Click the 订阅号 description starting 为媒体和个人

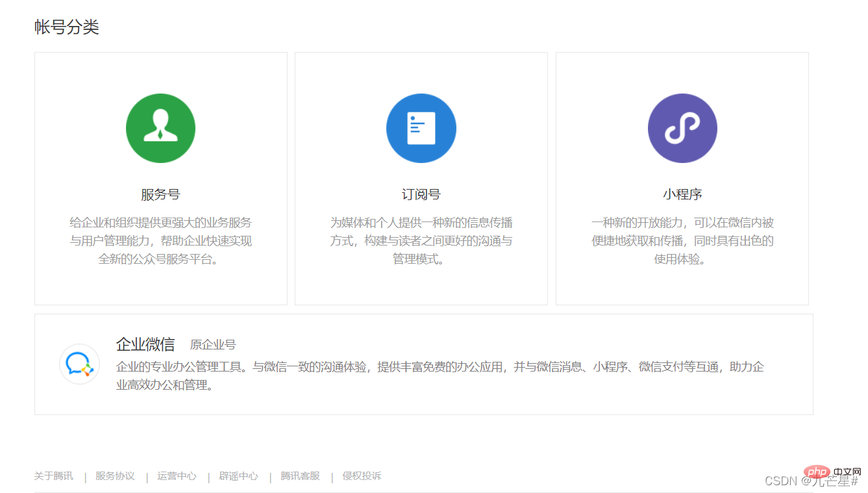[x=421, y=241]
